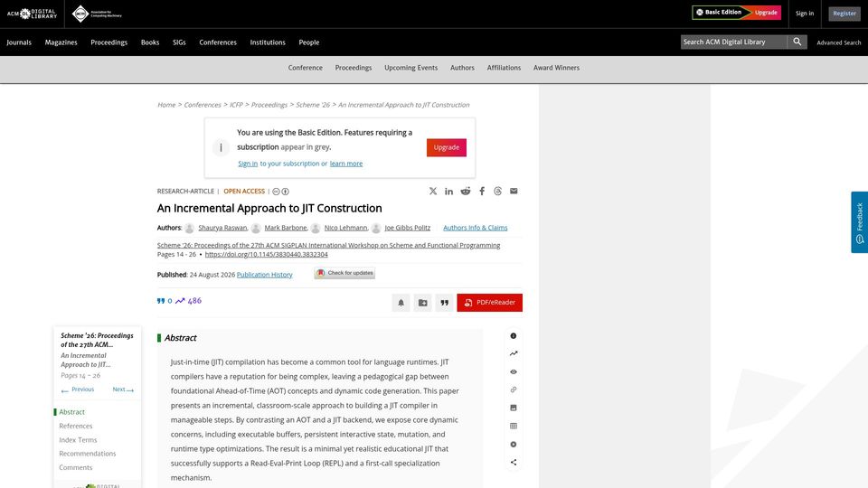Switch to the Upcoming Events tab
The image size is (868, 488).
pyautogui.click(x=410, y=68)
